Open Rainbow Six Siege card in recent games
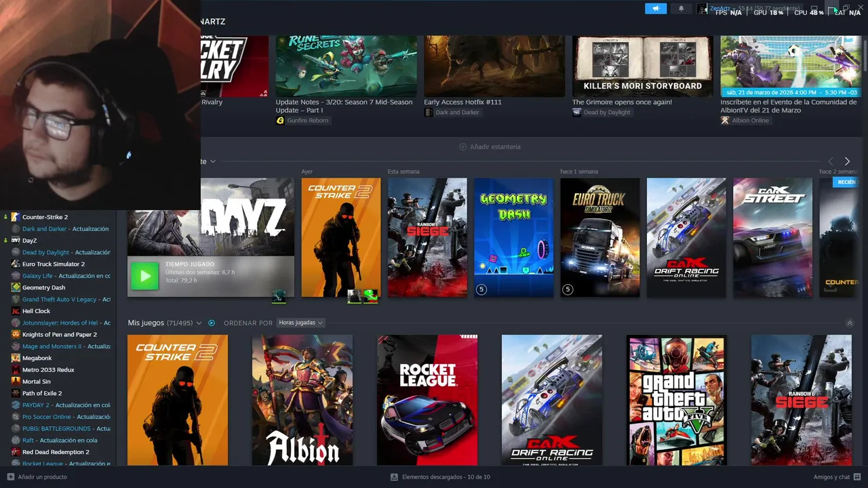868x488 pixels. tap(427, 237)
